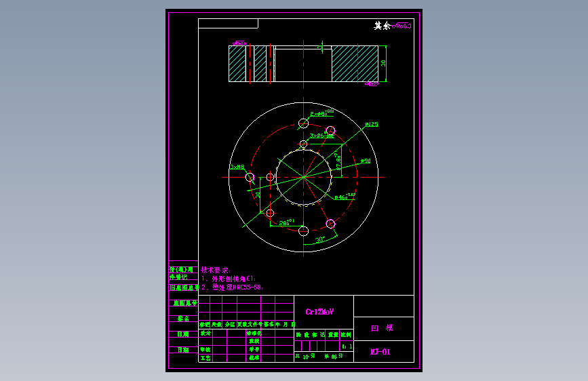Select the ø90 diameter dimension
The height and width of the screenshot is (381, 588).
[x=366, y=161]
